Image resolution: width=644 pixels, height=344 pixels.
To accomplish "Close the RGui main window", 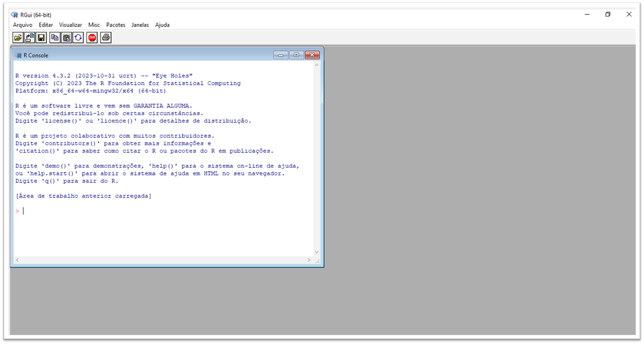I will coord(629,14).
